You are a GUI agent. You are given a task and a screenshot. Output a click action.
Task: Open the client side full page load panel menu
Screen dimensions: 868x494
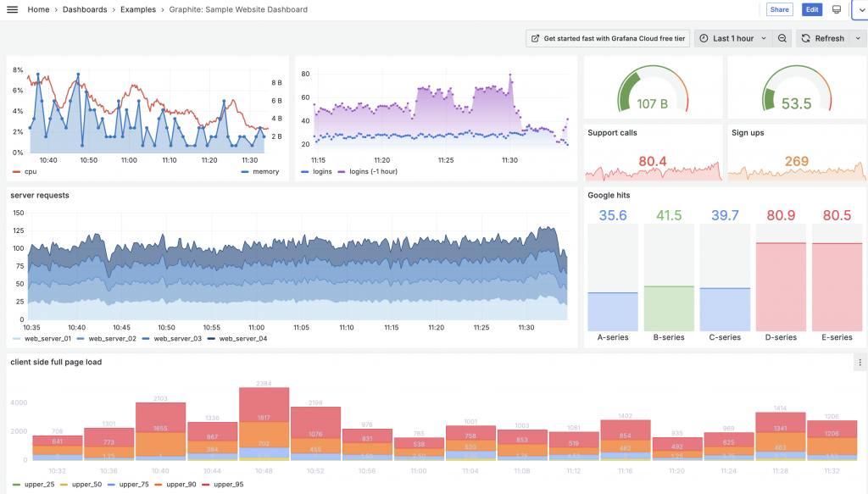click(860, 363)
